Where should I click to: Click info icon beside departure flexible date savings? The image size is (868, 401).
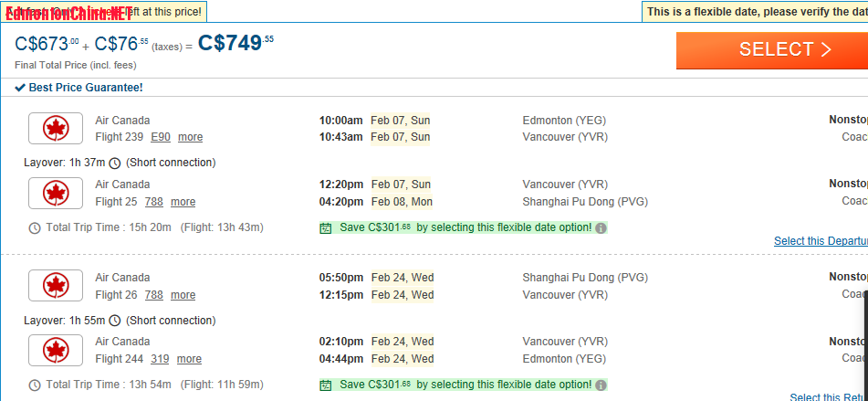pos(601,228)
